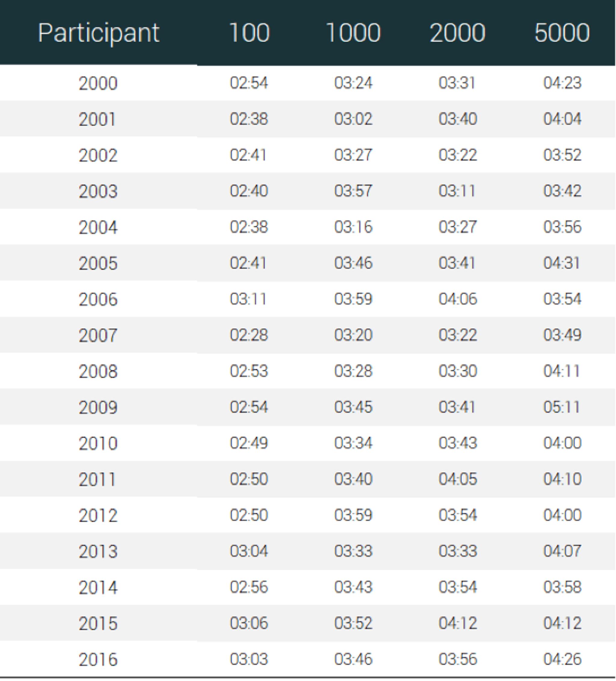Click the 03:06 cell for 2015
616x681 pixels.
[249, 623]
